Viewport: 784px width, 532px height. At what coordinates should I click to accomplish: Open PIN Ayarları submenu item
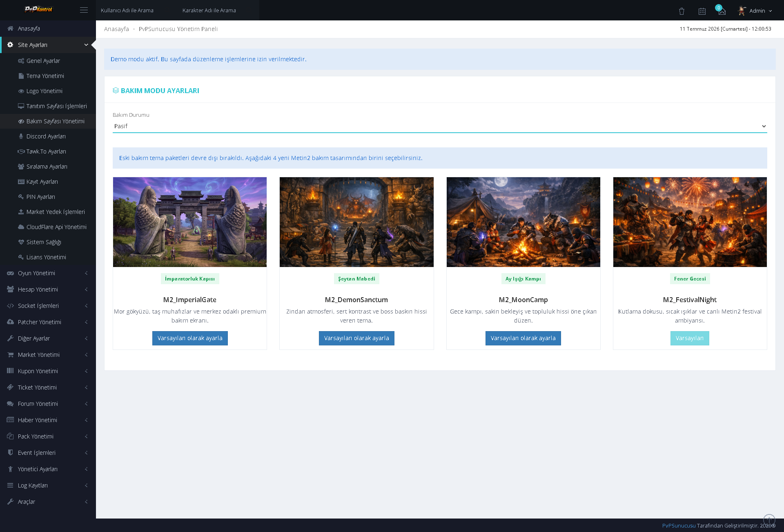tap(48, 197)
